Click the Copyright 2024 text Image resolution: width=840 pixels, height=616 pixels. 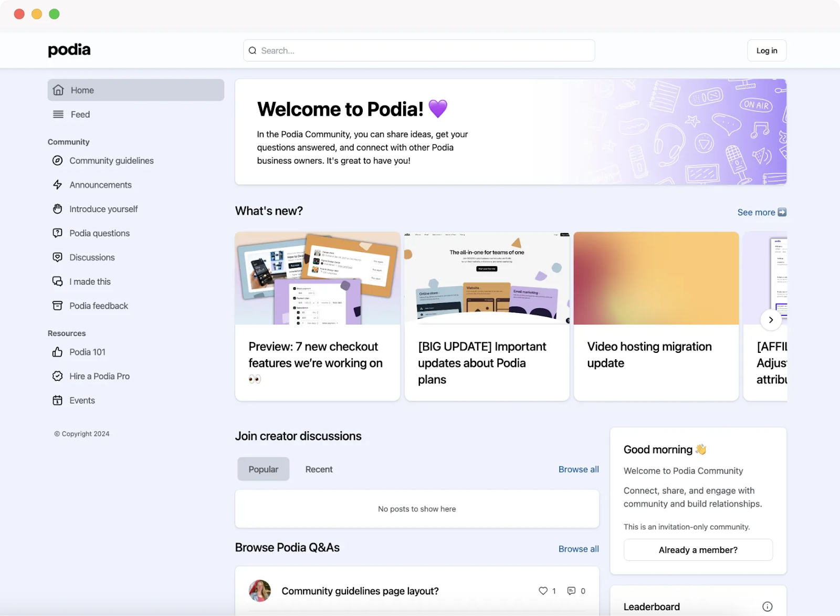point(82,434)
